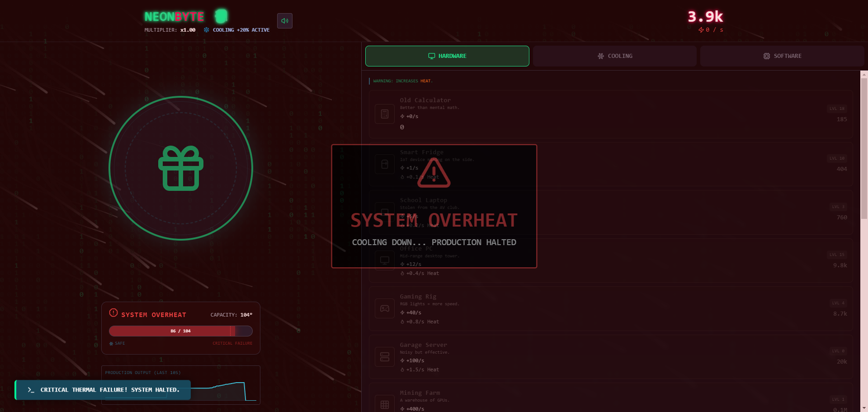Click the CRITICAL THERMAL FAILURE! SYSTEM HALTED toast text
868x412 pixels.
[x=110, y=390]
